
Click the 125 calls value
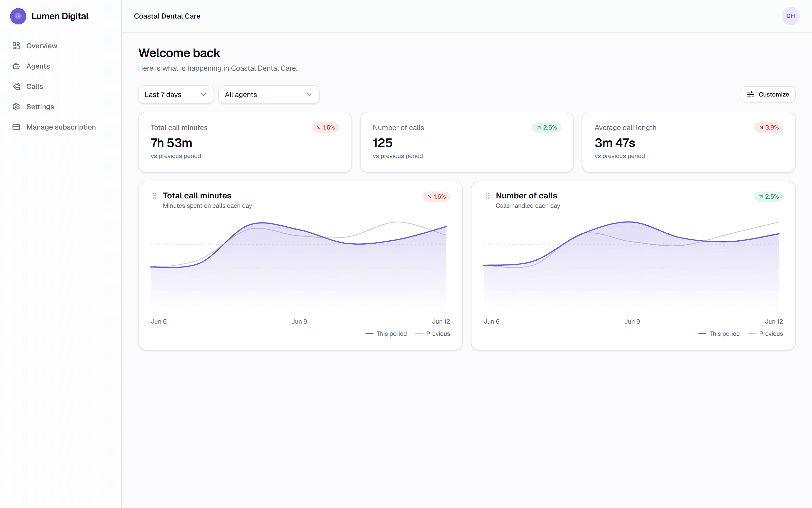pyautogui.click(x=382, y=143)
